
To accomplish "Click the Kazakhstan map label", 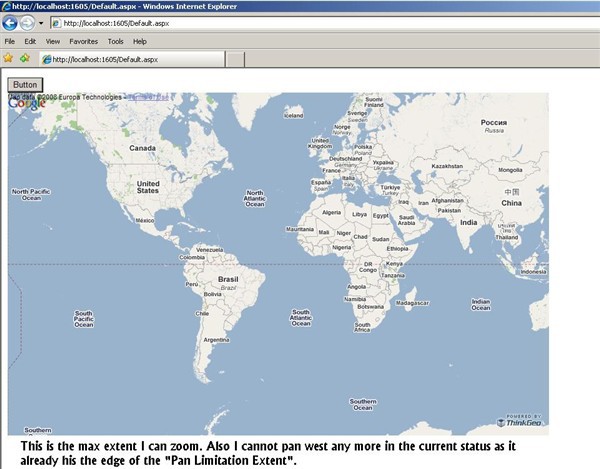I will tap(447, 166).
